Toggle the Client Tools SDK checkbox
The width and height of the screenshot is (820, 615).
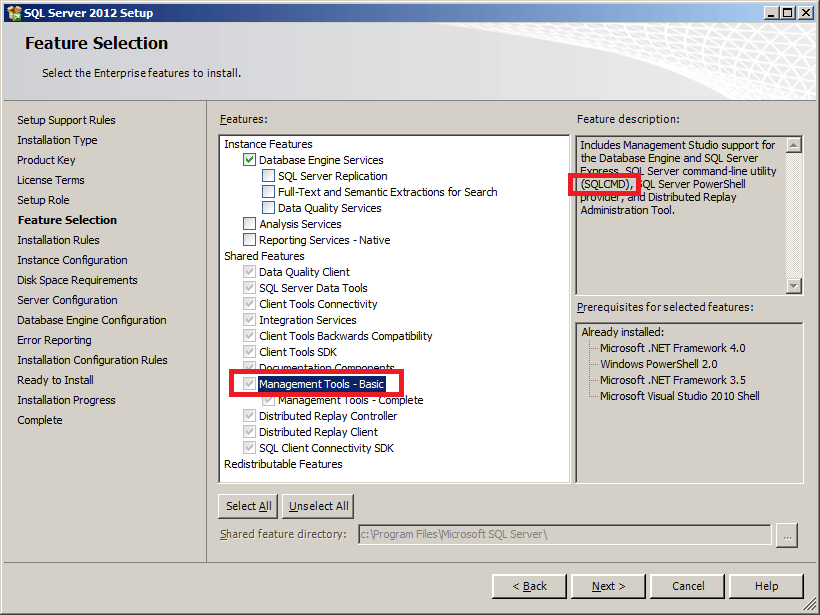click(x=249, y=352)
